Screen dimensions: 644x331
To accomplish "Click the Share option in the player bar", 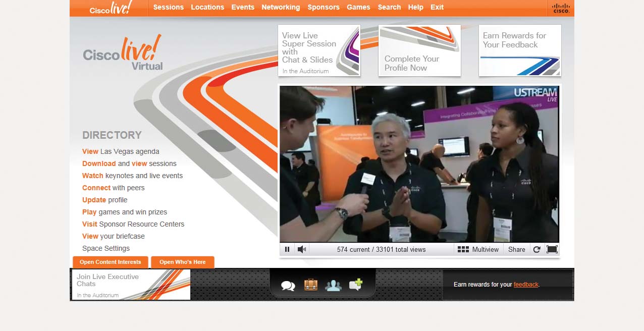I will [x=516, y=249].
